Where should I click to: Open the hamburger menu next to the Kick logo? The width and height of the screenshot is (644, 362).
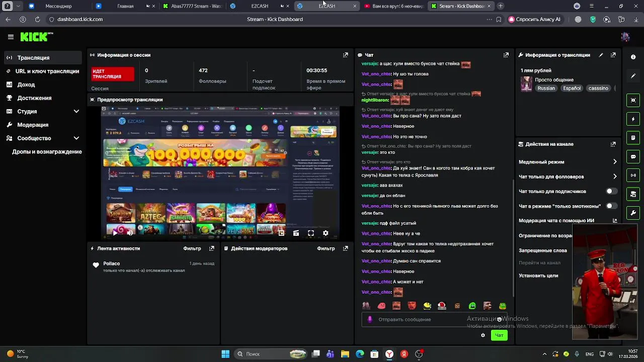point(11,37)
